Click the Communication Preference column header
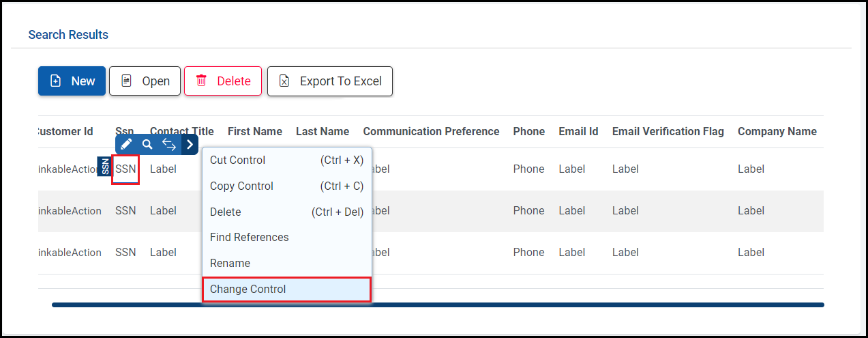 click(x=431, y=132)
